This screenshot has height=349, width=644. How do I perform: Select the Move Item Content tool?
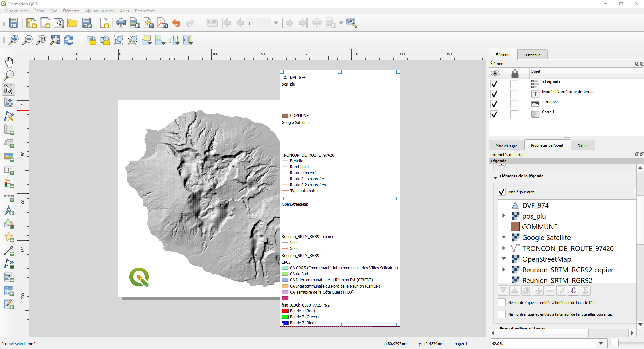pyautogui.click(x=9, y=102)
